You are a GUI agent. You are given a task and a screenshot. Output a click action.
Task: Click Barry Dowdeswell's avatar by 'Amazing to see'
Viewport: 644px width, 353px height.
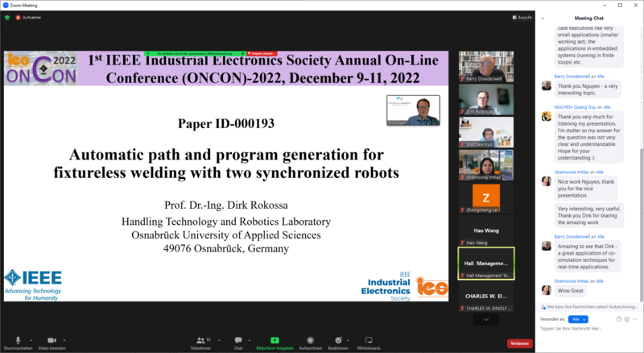[547, 246]
